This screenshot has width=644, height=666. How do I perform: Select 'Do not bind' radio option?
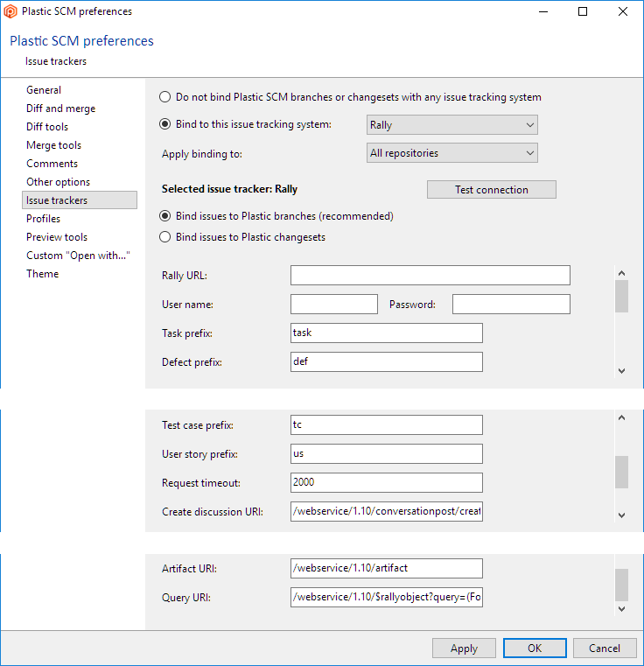[x=164, y=97]
